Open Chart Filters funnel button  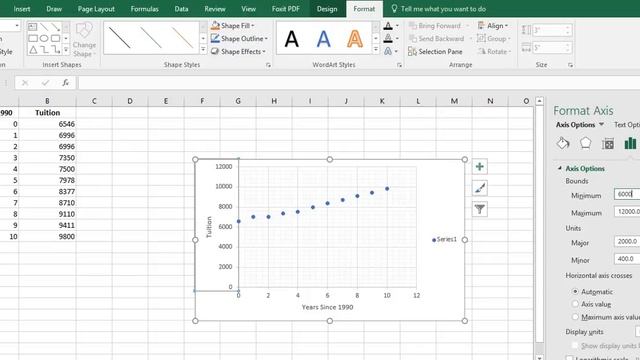pos(480,209)
